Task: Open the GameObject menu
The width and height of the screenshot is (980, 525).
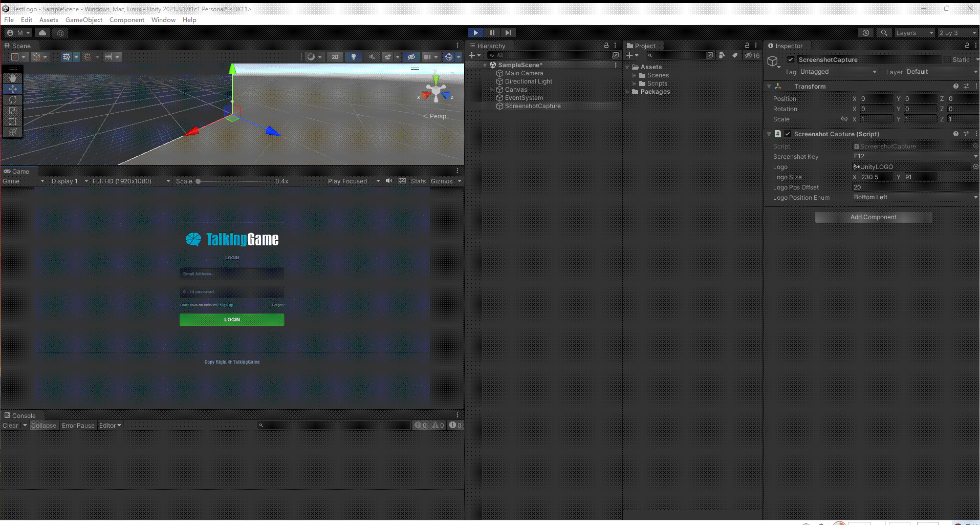Action: click(x=83, y=19)
